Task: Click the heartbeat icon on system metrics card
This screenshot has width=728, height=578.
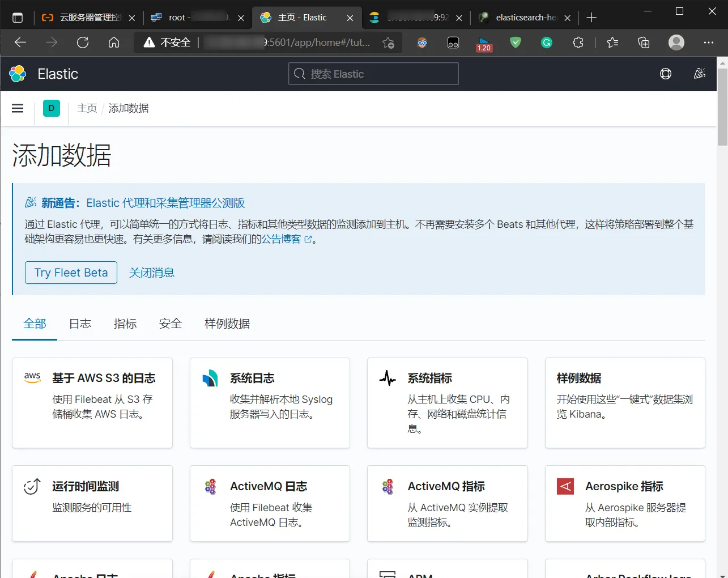Action: coord(388,378)
